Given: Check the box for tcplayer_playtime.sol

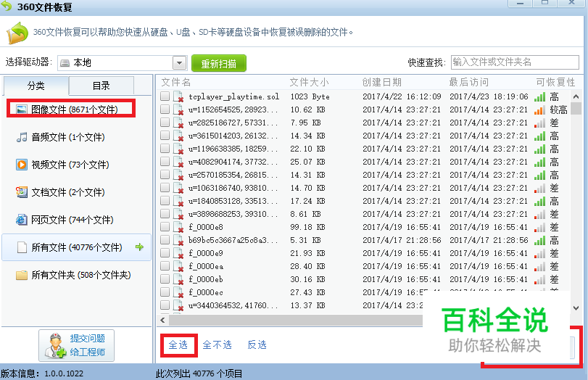Looking at the screenshot, I should [x=165, y=96].
